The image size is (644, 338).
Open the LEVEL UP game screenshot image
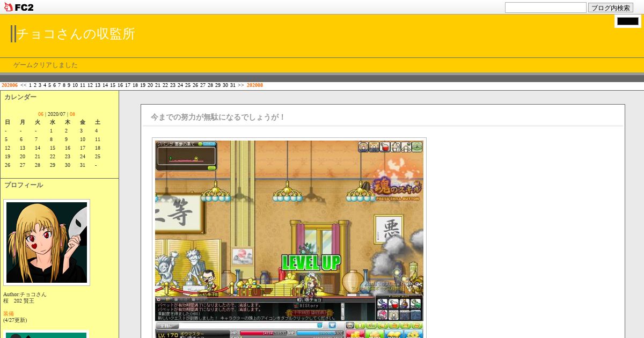point(289,239)
